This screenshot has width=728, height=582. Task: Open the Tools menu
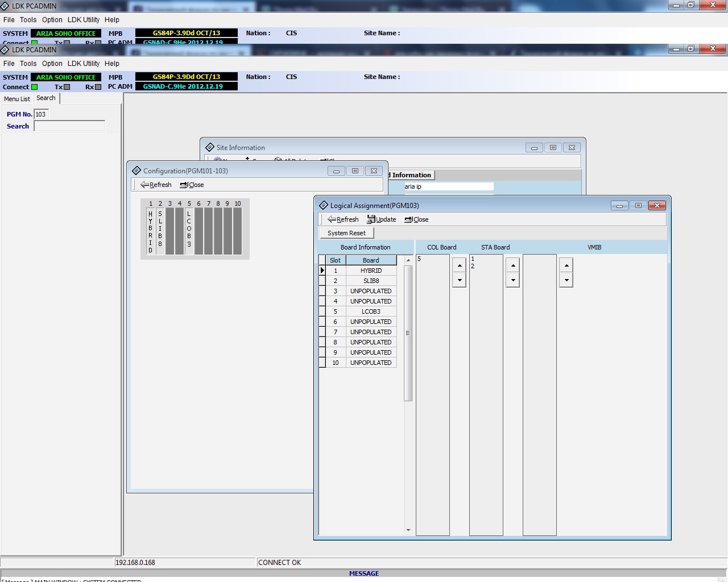28,64
